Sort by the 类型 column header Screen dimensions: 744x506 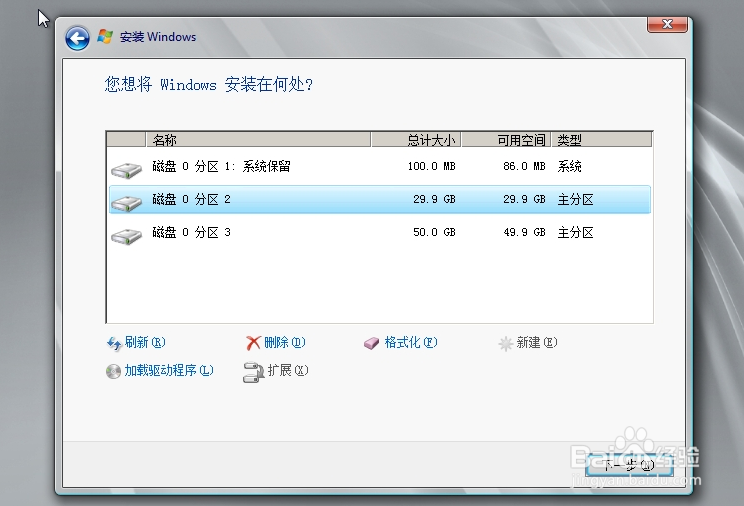point(601,140)
